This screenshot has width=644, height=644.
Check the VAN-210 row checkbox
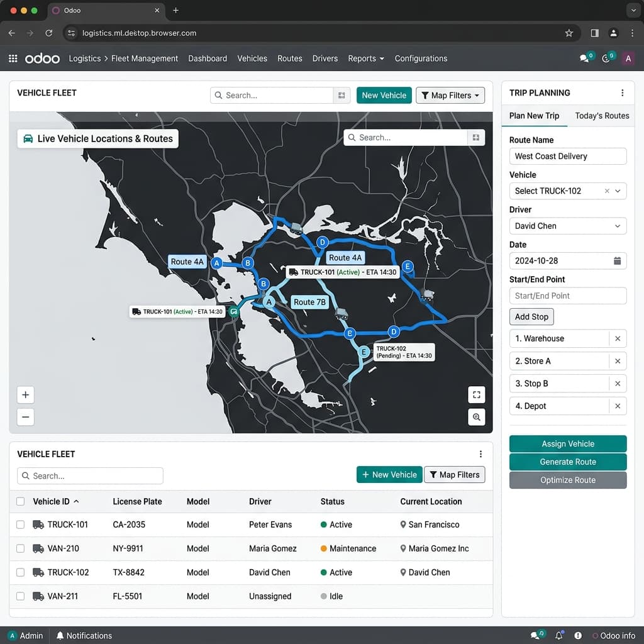coord(20,548)
